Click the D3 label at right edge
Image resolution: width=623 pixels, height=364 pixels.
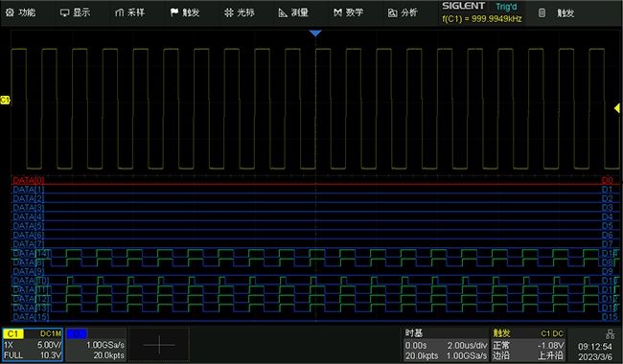pyautogui.click(x=607, y=208)
